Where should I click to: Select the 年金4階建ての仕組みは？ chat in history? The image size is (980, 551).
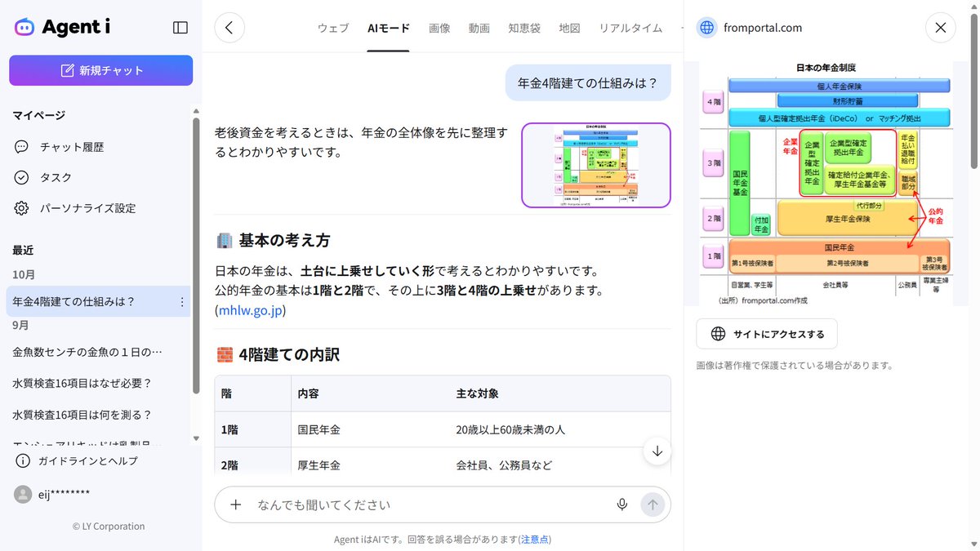click(x=98, y=301)
